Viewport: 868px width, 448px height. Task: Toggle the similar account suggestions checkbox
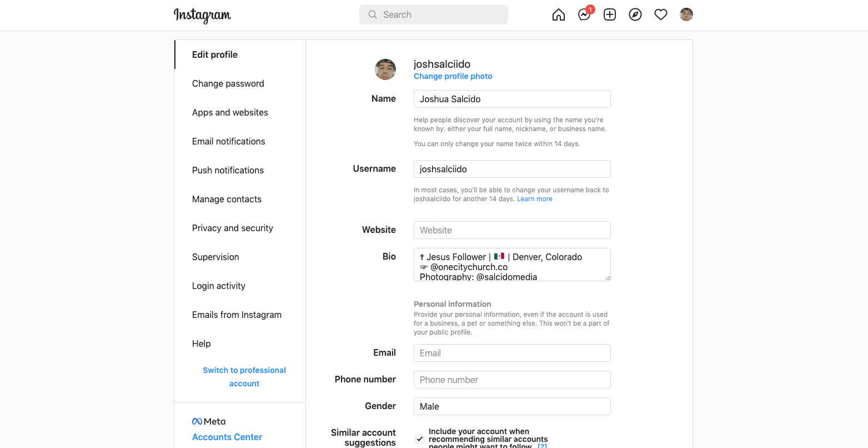pyautogui.click(x=420, y=439)
